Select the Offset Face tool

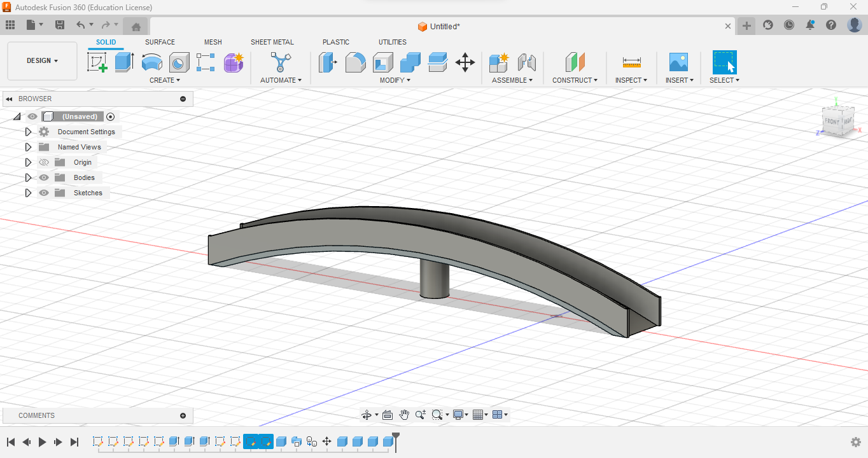click(x=438, y=62)
